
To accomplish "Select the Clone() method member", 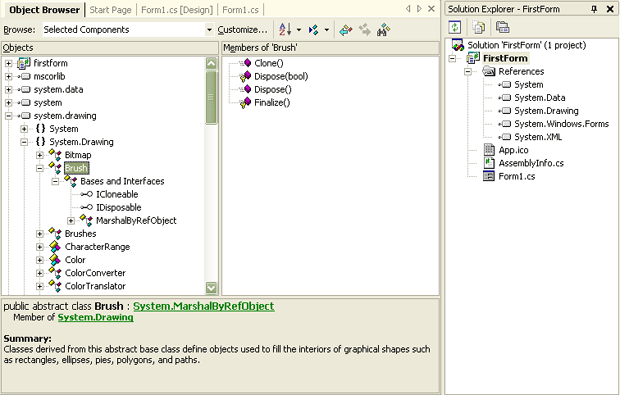I will 269,63.
